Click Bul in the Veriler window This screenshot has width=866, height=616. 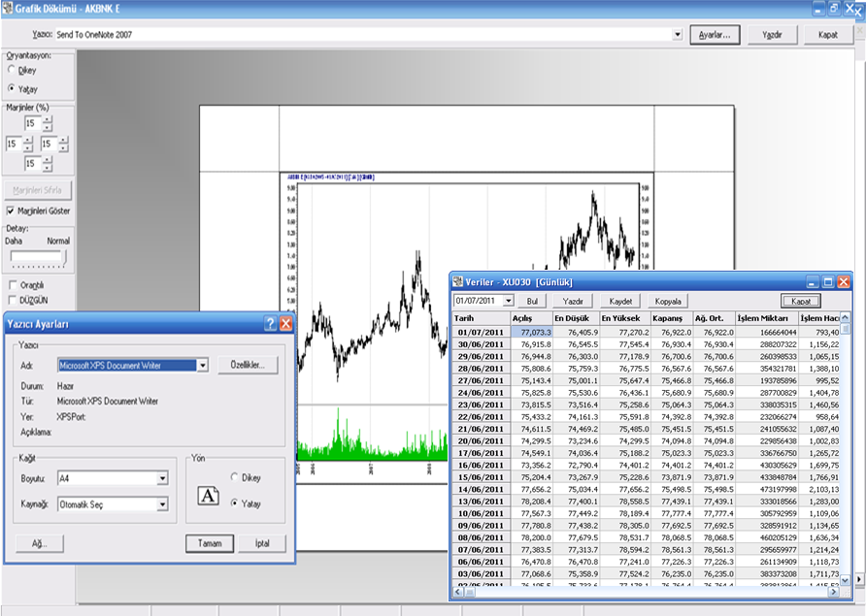pyautogui.click(x=532, y=302)
